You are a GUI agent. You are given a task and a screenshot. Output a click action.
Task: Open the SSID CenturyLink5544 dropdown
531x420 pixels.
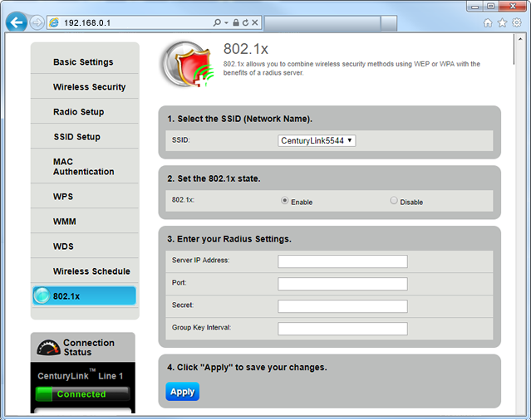click(317, 140)
